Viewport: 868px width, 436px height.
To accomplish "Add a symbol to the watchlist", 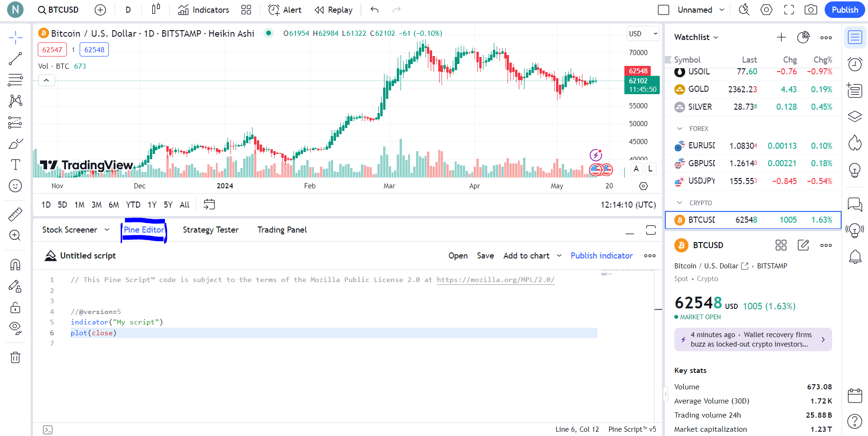I will (x=781, y=37).
